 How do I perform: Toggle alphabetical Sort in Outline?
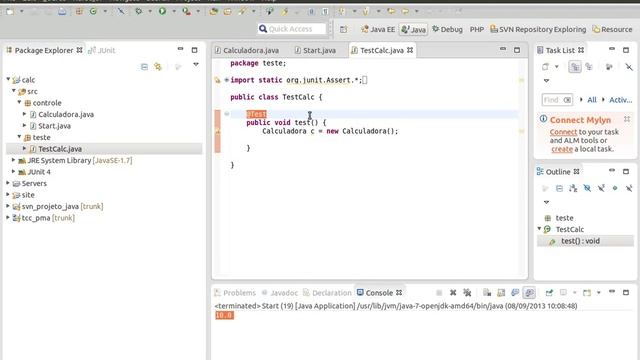573,188
